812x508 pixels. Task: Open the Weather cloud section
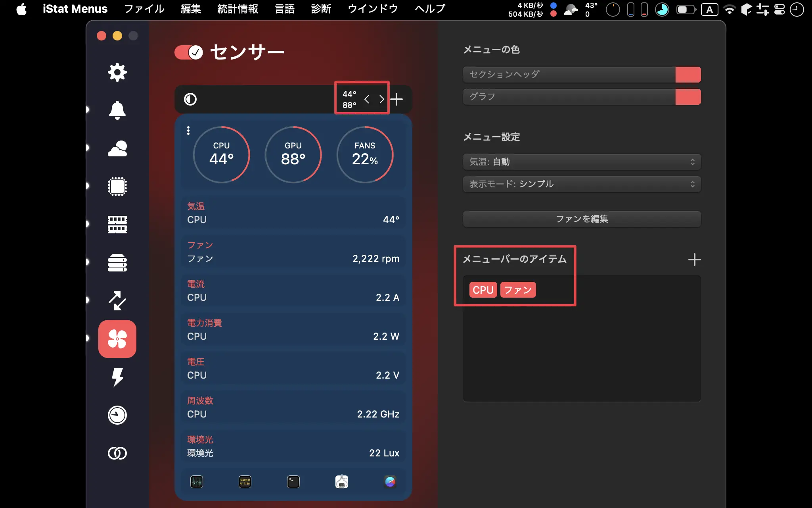point(117,148)
